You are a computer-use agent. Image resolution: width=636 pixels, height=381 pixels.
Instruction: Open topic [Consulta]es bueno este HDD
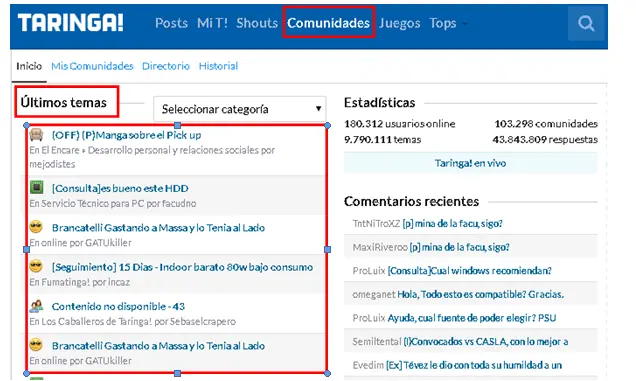(120, 188)
